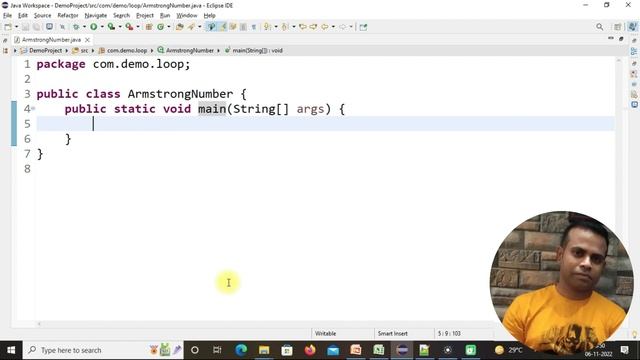Click the toolbar Search magnifier icon
This screenshot has width=640, height=360.
click(599, 27)
